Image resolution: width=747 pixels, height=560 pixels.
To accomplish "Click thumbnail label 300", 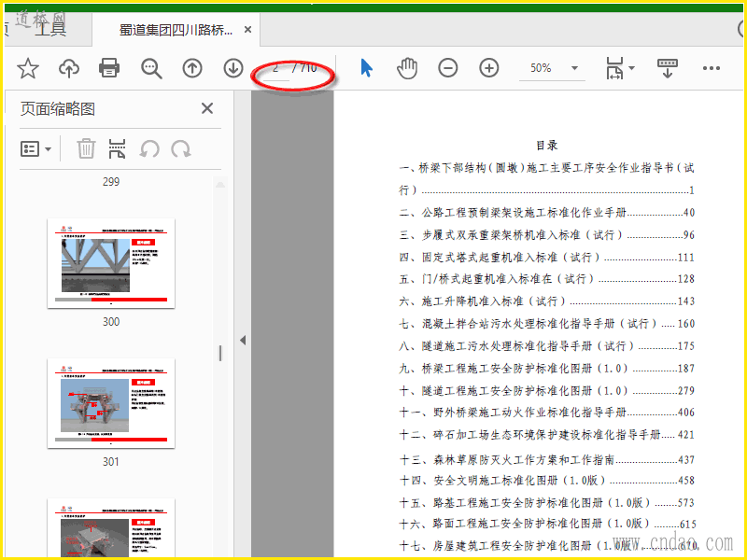I will pos(111,321).
